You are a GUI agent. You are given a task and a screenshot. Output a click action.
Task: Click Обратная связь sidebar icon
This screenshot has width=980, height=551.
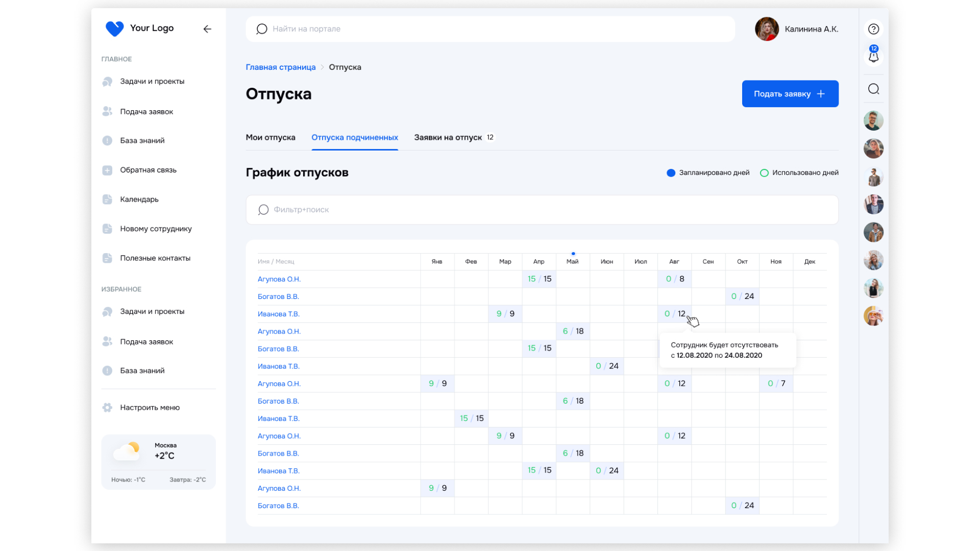(x=107, y=170)
